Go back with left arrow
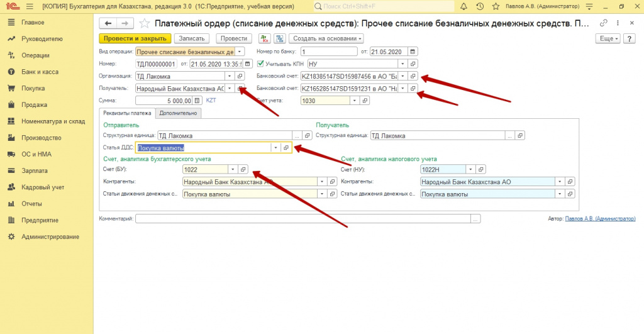This screenshot has width=644, height=334. click(x=108, y=23)
